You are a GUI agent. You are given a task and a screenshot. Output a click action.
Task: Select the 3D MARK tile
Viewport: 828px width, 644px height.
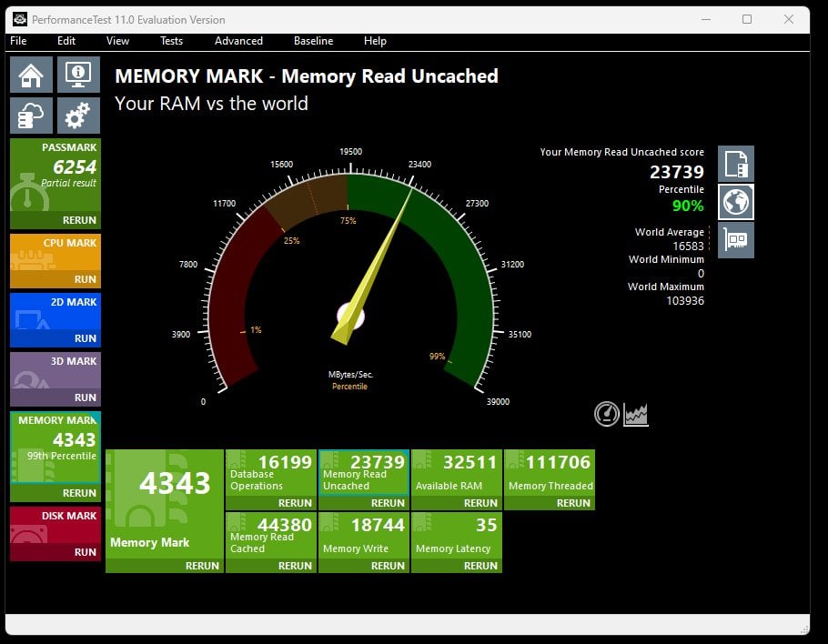tap(56, 370)
